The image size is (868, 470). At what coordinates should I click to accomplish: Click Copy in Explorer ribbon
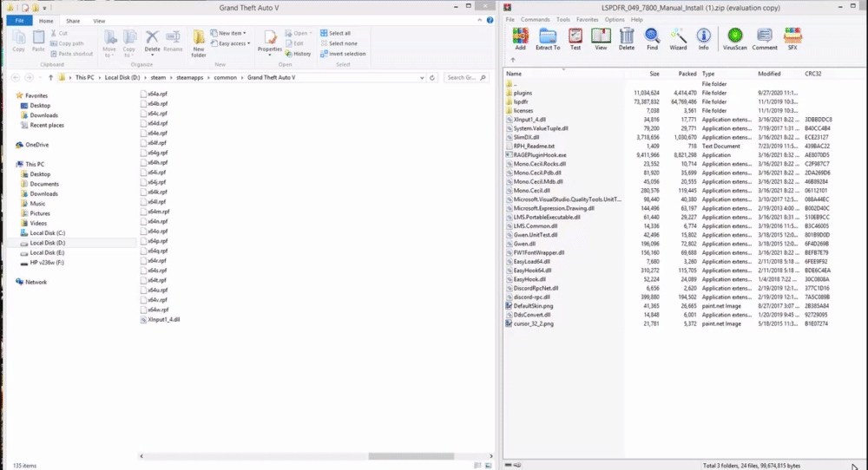click(19, 41)
